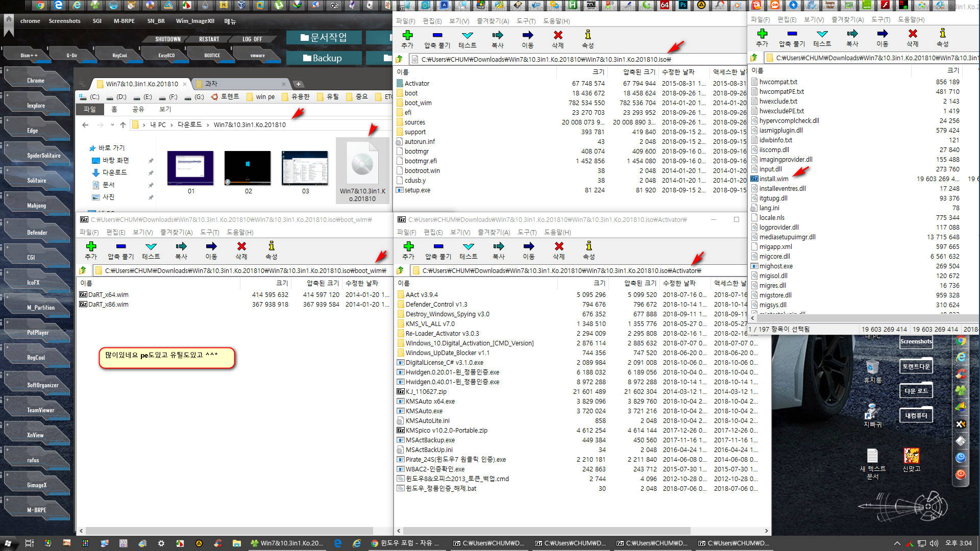This screenshot has width=980, height=551.
Task: Click 삭제 icon in the boot_wim 7-Zip window
Action: pos(241,246)
